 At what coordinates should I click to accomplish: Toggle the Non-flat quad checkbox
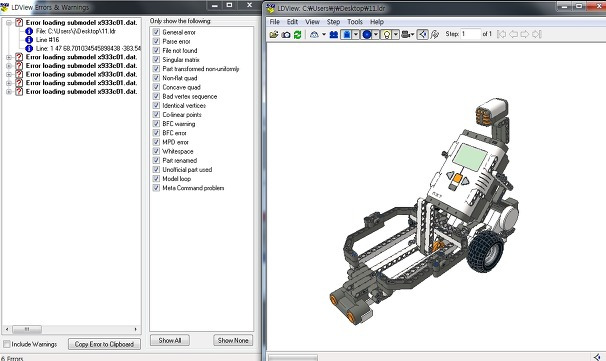coord(156,78)
